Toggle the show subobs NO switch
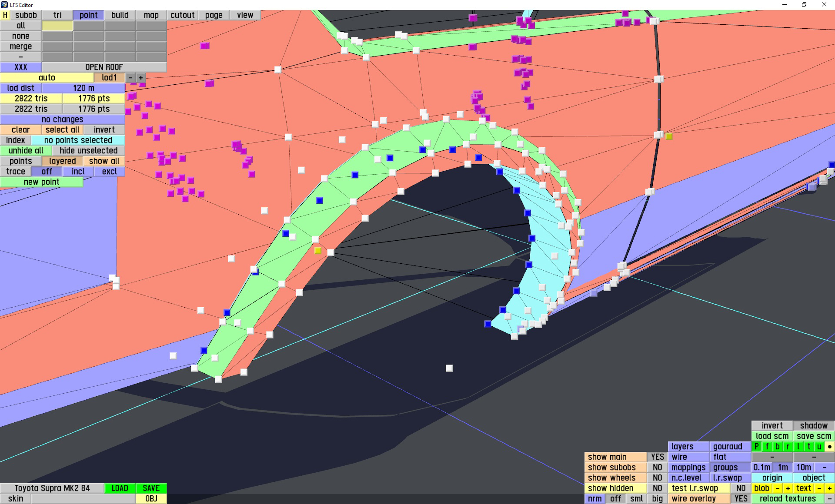The height and width of the screenshot is (504, 835). (x=657, y=467)
